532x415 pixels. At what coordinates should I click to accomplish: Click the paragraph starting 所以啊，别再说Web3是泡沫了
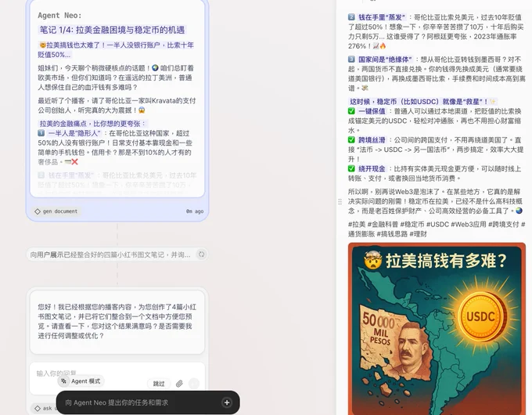click(x=435, y=201)
